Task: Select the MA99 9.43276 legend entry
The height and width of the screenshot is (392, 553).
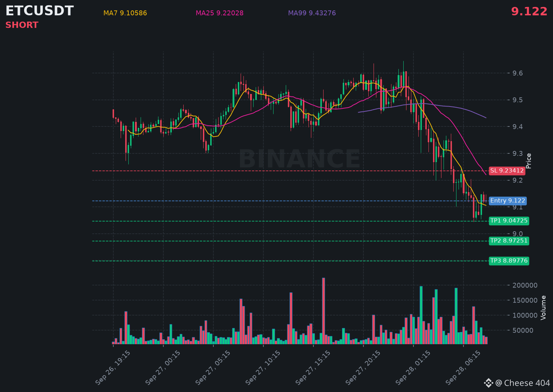Action: point(312,13)
